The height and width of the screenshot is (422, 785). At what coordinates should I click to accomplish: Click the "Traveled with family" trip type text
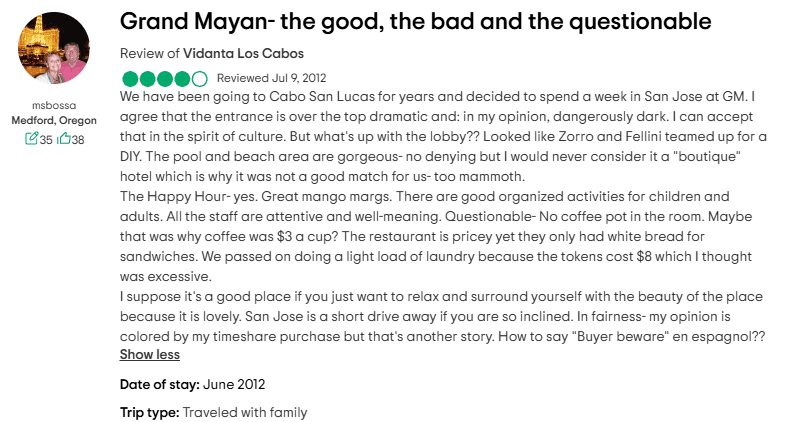click(x=245, y=412)
